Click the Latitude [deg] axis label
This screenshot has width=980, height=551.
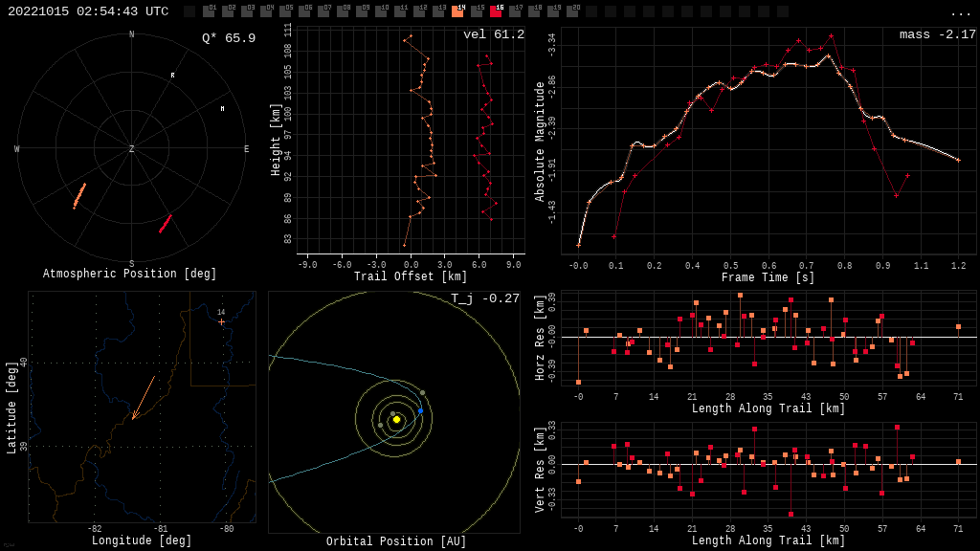(x=11, y=408)
